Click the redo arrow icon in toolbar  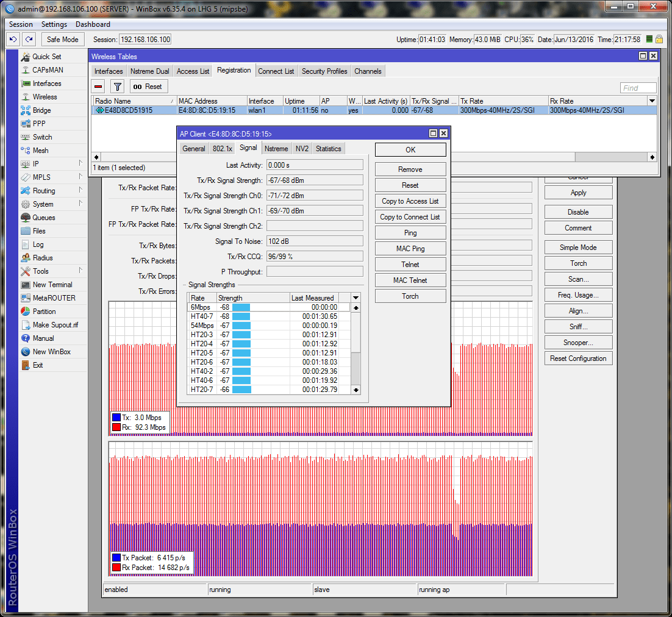pyautogui.click(x=29, y=39)
